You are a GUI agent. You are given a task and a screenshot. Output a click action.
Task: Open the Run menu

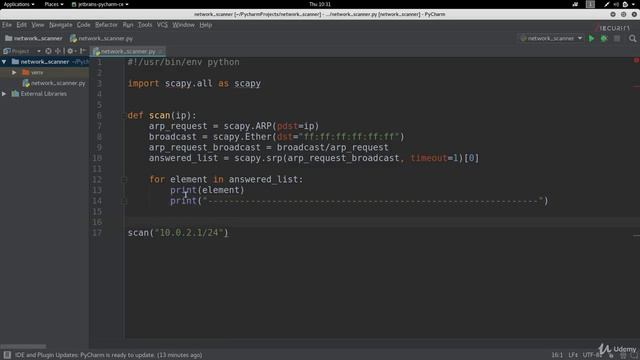click(128, 25)
